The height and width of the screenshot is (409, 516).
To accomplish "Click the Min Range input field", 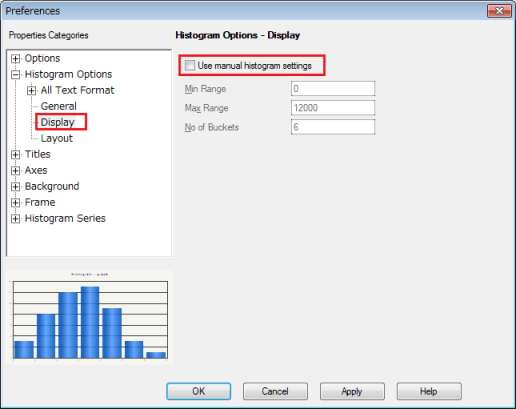I will pos(333,89).
